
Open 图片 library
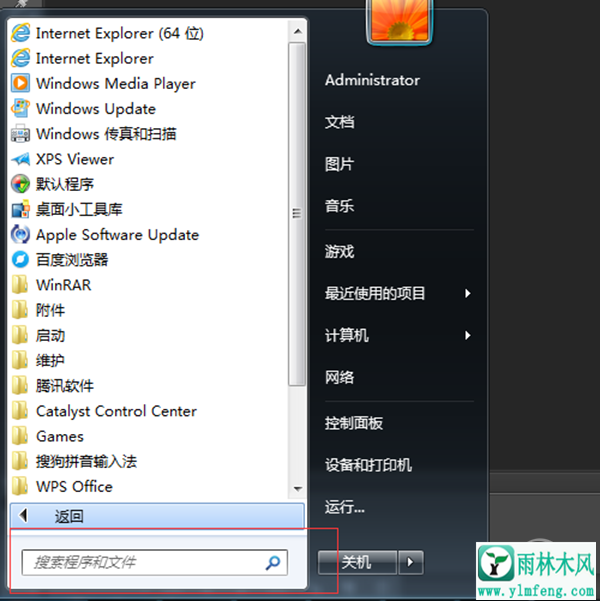click(x=340, y=164)
